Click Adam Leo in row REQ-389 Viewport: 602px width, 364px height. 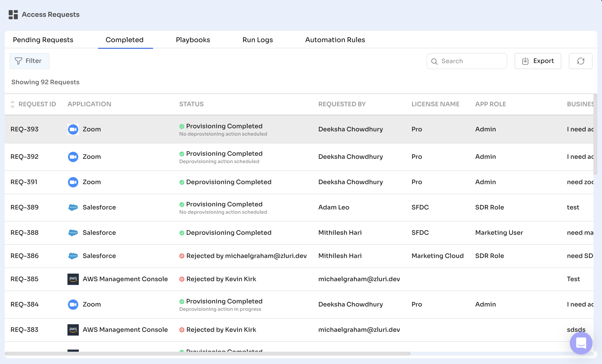coord(334,207)
